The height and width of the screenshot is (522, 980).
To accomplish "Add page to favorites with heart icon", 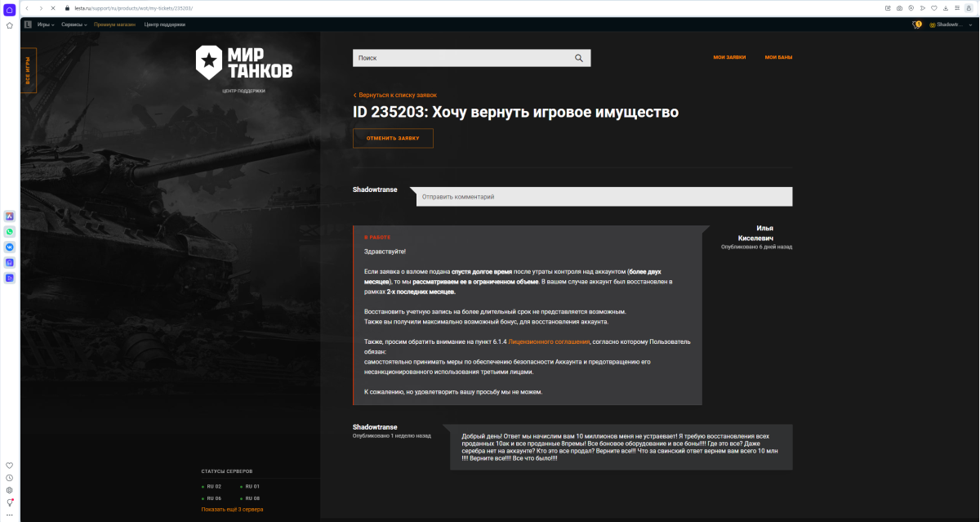I will [933, 8].
